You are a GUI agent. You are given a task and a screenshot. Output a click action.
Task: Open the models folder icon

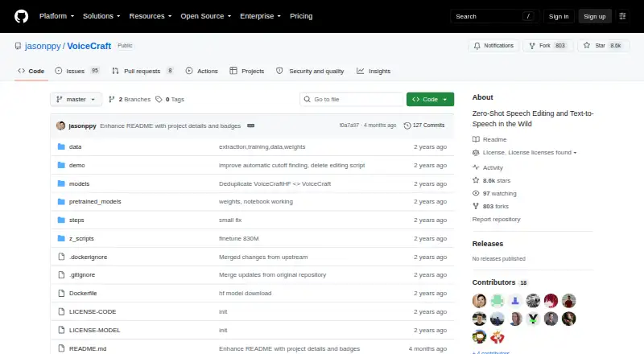[61, 183]
